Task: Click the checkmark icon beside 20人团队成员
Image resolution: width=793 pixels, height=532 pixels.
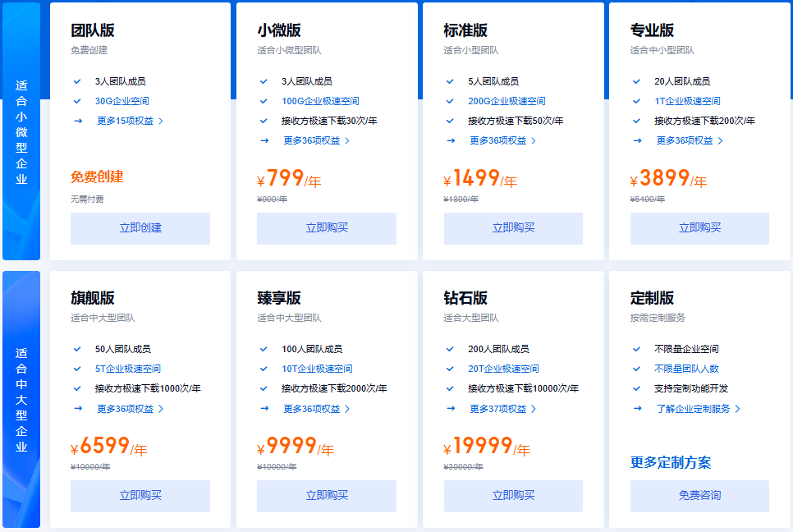Action: [x=637, y=81]
